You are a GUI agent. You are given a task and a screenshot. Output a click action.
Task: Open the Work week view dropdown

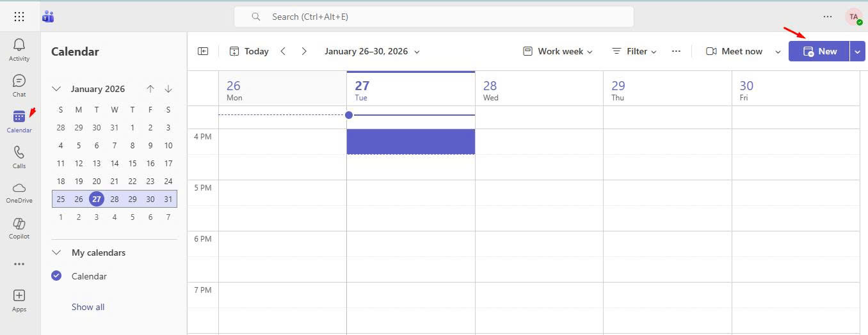pos(558,51)
